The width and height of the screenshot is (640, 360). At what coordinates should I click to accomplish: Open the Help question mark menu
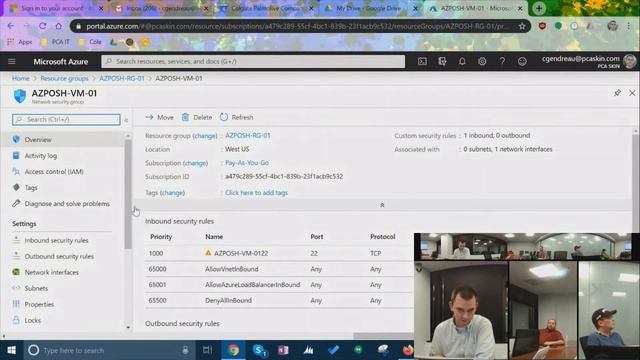pos(502,62)
